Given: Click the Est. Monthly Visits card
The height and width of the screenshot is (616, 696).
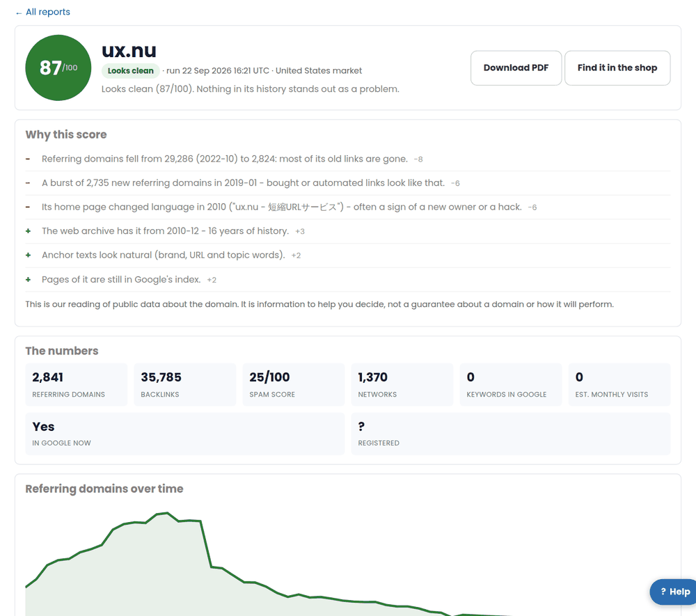Looking at the screenshot, I should click(x=619, y=384).
